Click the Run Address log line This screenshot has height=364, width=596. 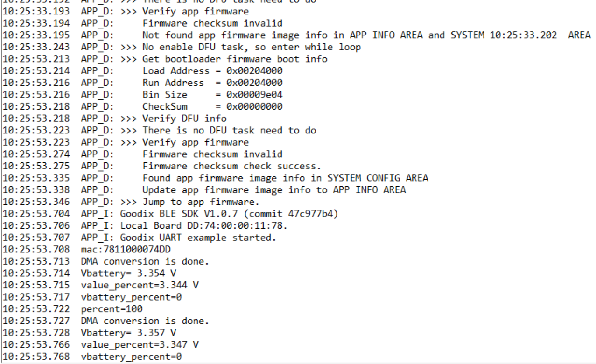coord(212,83)
